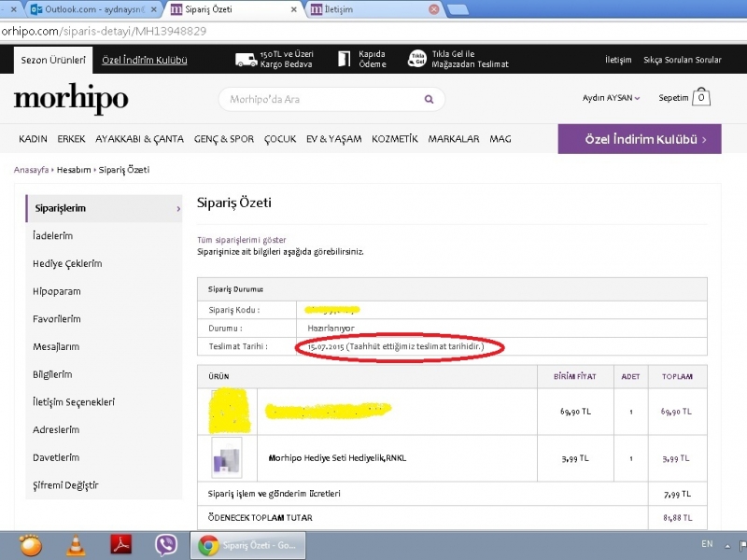Image resolution: width=747 pixels, height=560 pixels.
Task: Go to Anasayfa via breadcrumb
Action: (31, 170)
